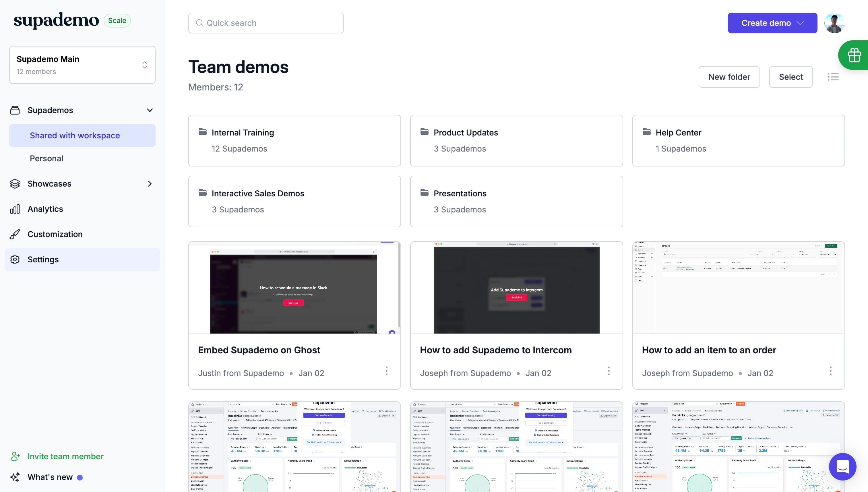Click the How to add Supademo to Intercom title
This screenshot has height=492, width=868.
496,350
